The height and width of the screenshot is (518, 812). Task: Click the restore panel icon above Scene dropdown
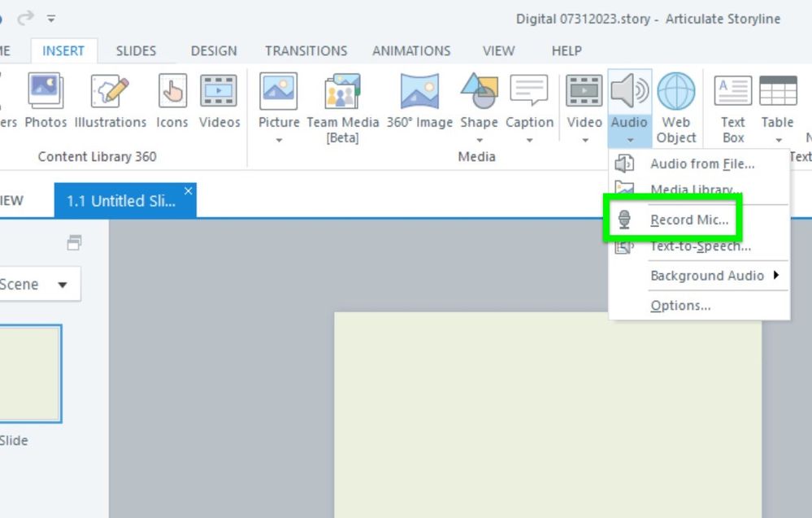tap(74, 242)
